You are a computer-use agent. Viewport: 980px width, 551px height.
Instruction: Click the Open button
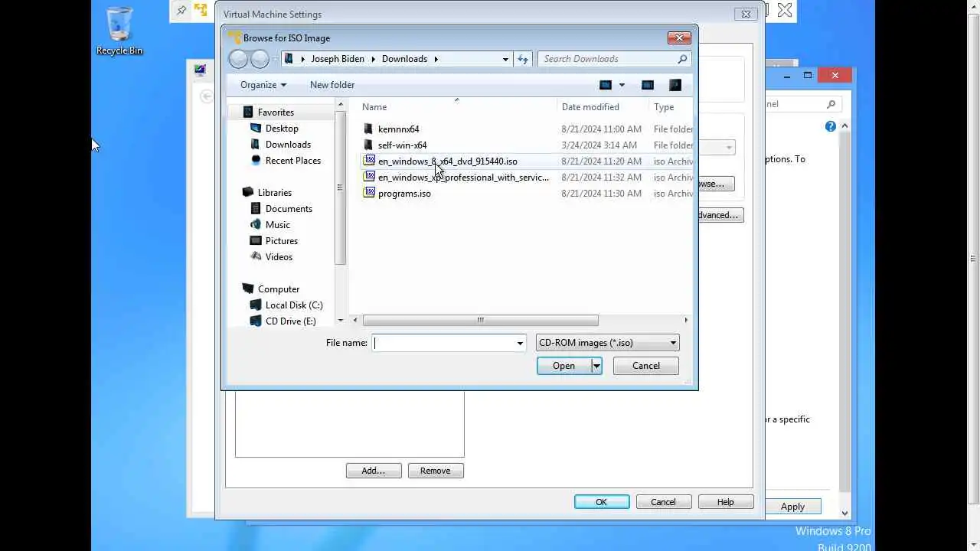click(x=563, y=366)
